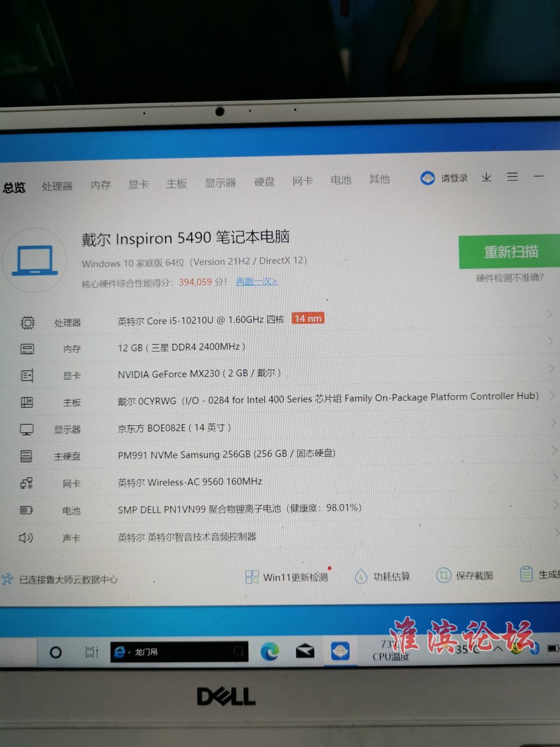Select NVIDIA GeForce MX230 text
This screenshot has height=747, width=560.
click(199, 373)
